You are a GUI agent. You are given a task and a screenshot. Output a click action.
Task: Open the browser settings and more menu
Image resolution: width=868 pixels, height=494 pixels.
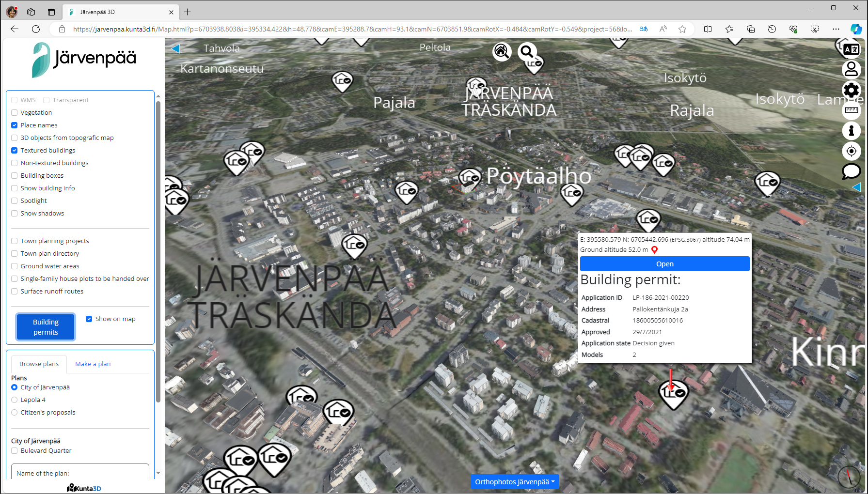(836, 29)
